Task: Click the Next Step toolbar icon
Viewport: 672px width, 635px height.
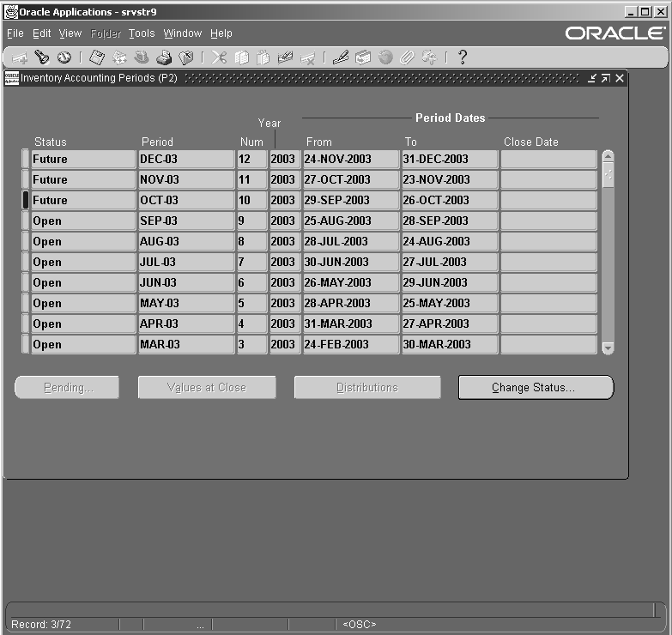Action: tap(119, 57)
